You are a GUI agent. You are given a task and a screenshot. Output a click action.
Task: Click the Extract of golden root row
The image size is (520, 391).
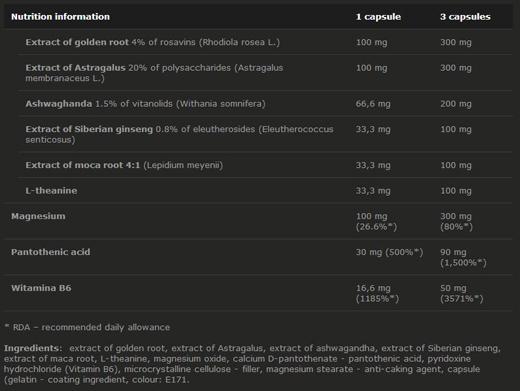pyautogui.click(x=265, y=42)
